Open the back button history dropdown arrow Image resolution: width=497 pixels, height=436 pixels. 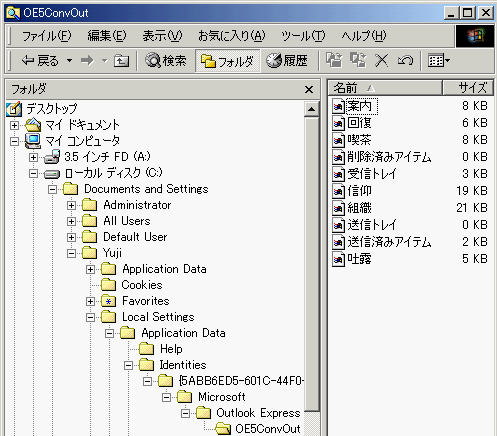pyautogui.click(x=69, y=61)
